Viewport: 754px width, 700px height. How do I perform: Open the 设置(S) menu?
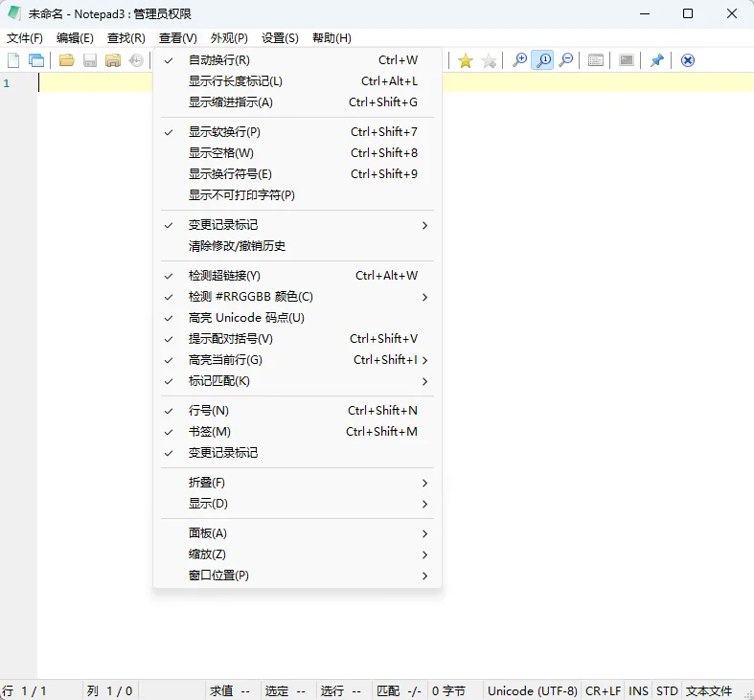click(x=280, y=38)
